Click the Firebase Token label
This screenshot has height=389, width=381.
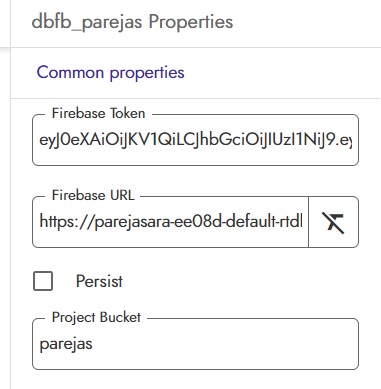(98, 114)
